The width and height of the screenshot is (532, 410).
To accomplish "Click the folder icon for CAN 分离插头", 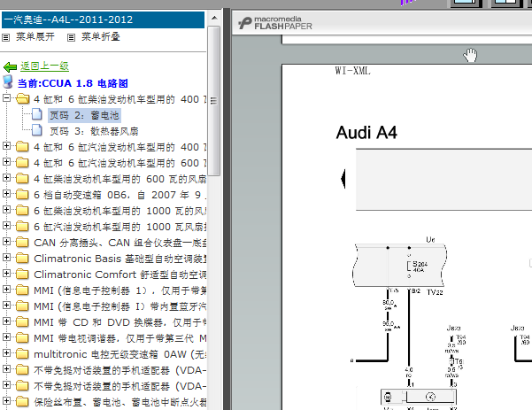I will coord(22,242).
